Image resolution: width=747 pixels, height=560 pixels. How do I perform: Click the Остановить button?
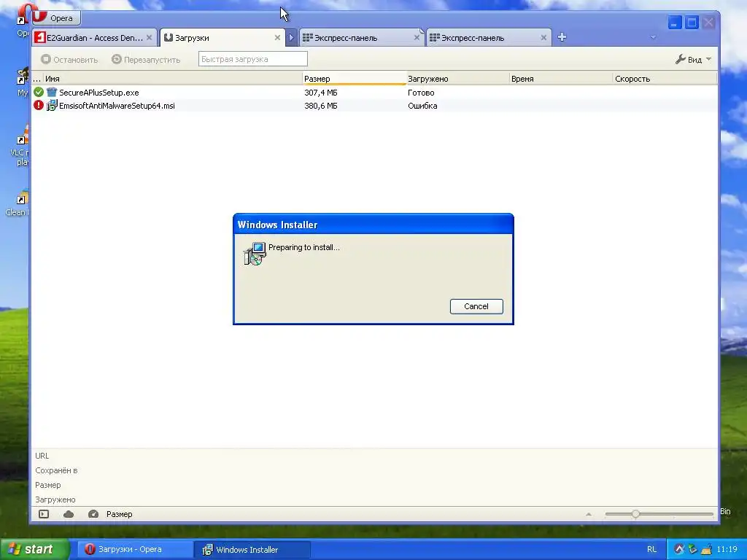point(69,60)
